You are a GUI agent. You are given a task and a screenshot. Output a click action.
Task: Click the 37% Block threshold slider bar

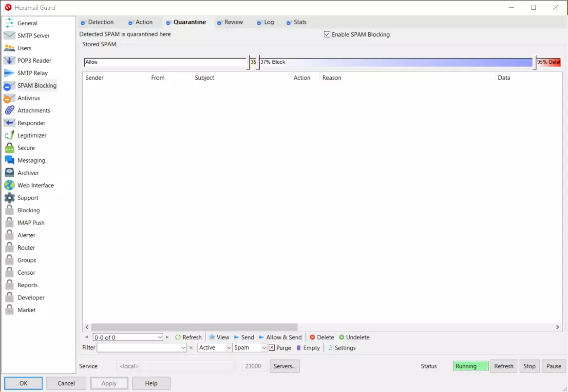[395, 62]
